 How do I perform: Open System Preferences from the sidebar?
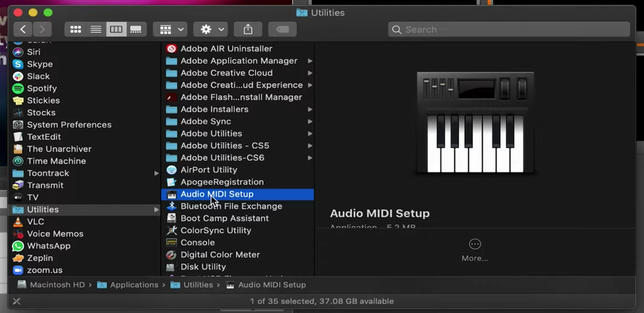tap(69, 125)
